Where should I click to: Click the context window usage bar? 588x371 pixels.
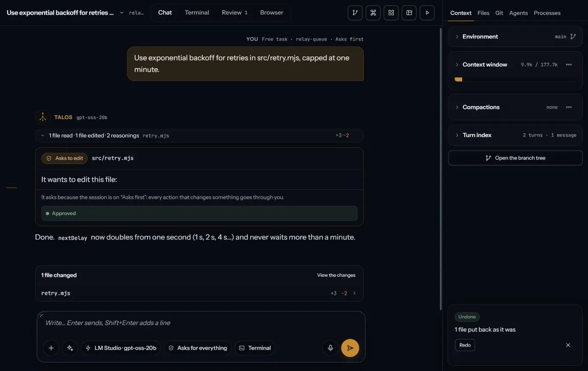point(515,79)
